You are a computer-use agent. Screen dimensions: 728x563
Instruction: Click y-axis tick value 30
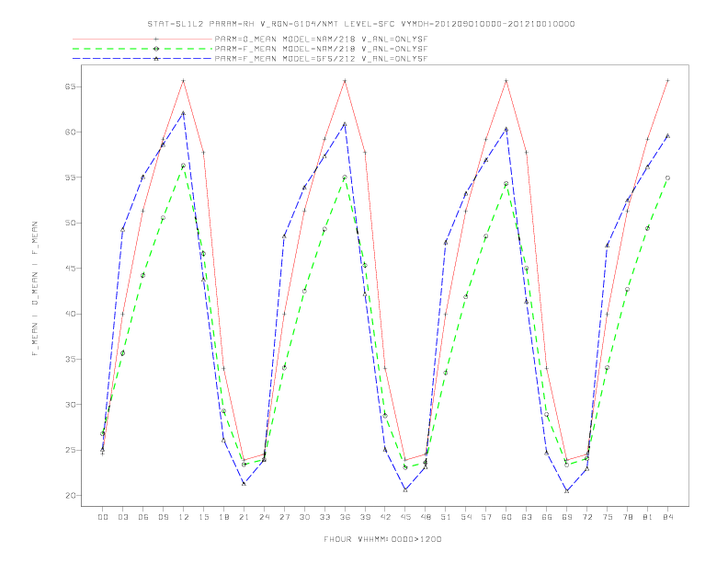(70, 405)
